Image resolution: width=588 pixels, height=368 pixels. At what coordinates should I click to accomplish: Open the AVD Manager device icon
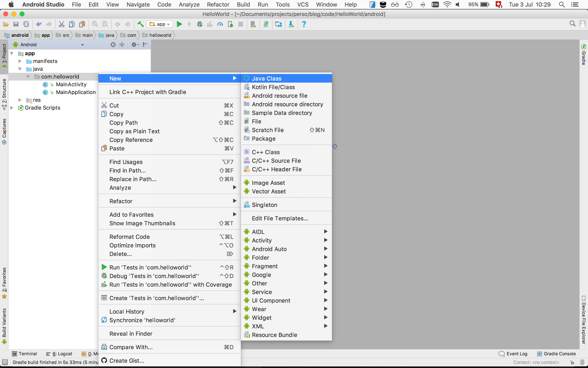coord(253,24)
